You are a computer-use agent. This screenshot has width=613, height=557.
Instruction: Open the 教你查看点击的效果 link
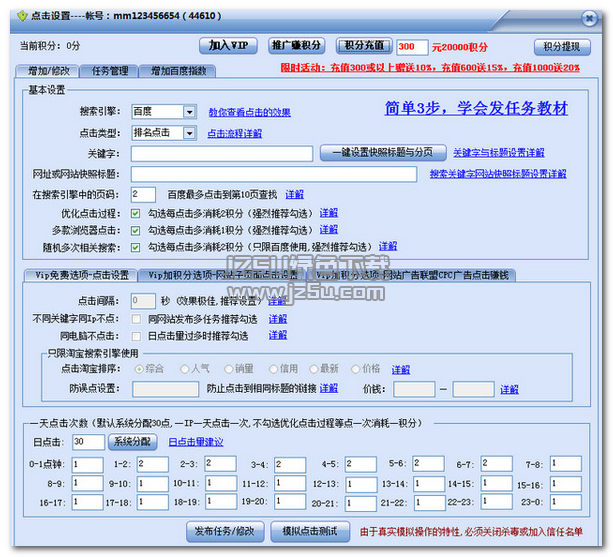(x=249, y=113)
